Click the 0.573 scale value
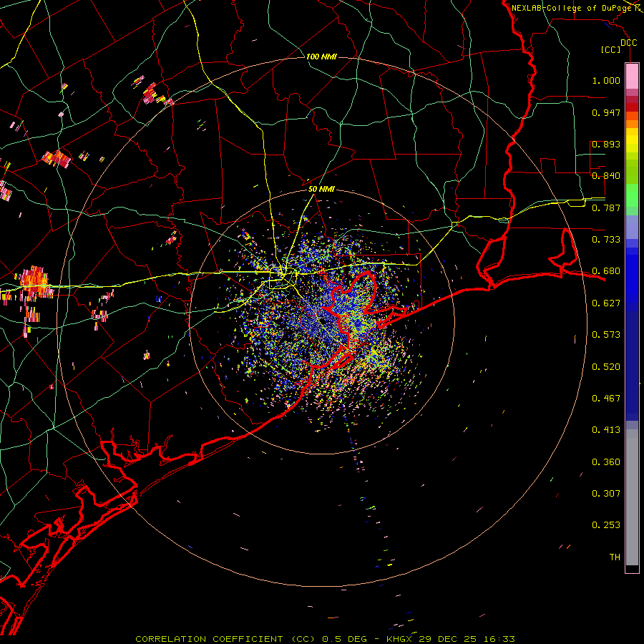 tap(606, 335)
